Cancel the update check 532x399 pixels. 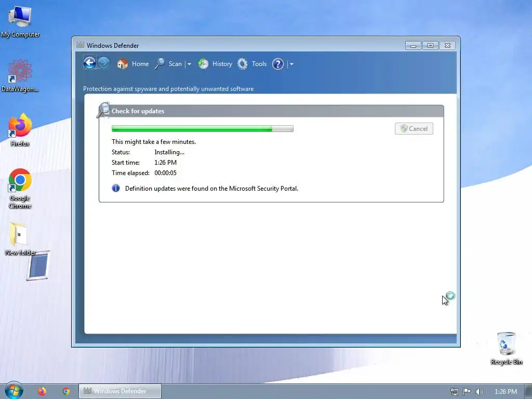point(414,129)
